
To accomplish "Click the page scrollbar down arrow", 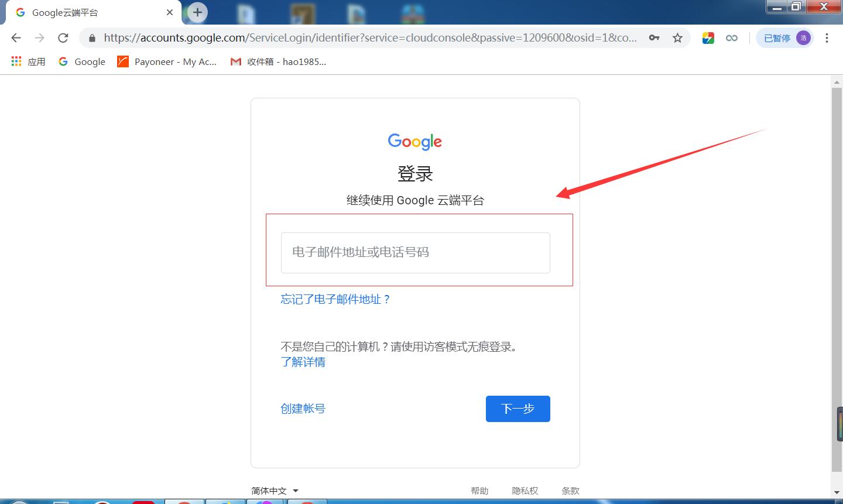I will [837, 493].
